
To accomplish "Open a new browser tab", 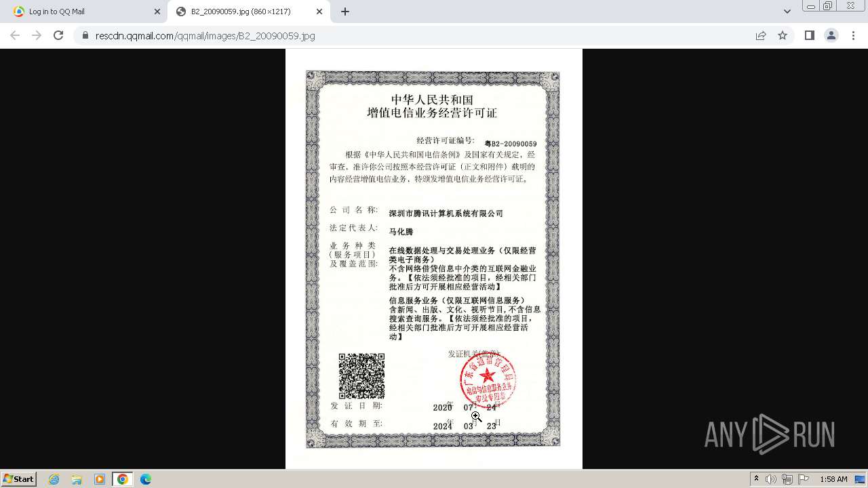I will coord(345,12).
